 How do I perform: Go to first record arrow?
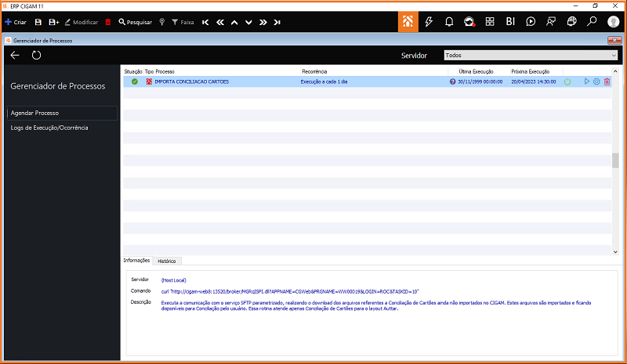coord(205,23)
